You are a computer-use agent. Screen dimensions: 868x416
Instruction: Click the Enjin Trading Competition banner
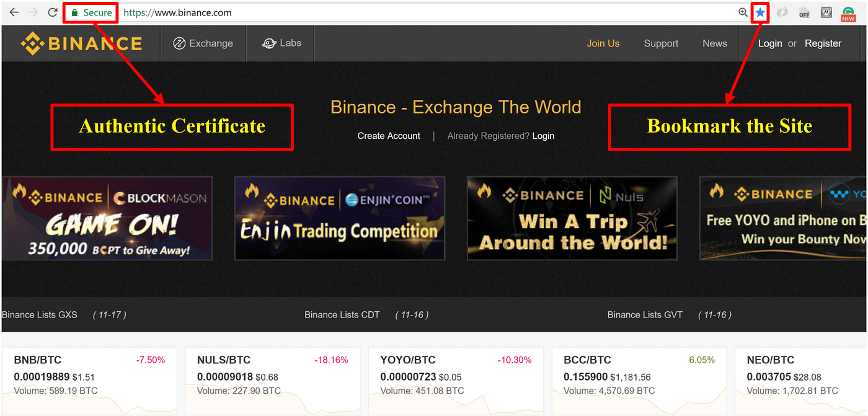(x=340, y=218)
